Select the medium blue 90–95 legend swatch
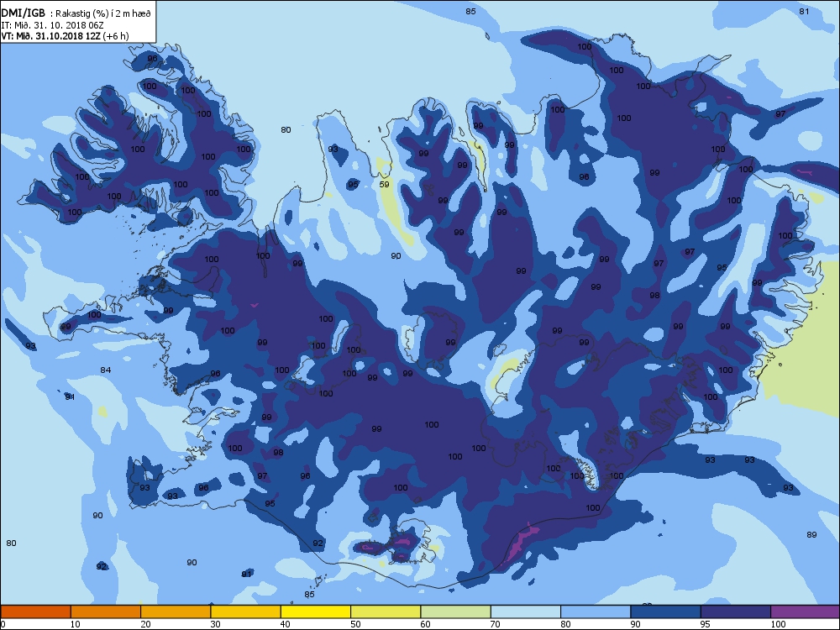This screenshot has width=840, height=630. (x=666, y=612)
